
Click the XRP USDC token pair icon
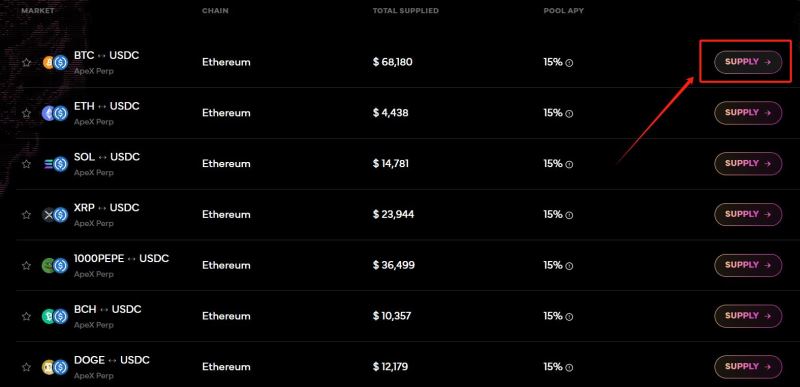point(55,215)
